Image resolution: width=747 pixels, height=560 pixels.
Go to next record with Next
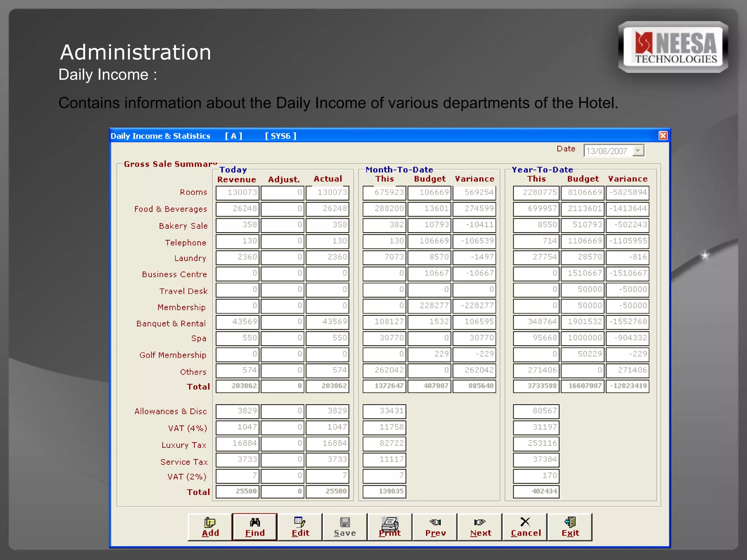(480, 527)
